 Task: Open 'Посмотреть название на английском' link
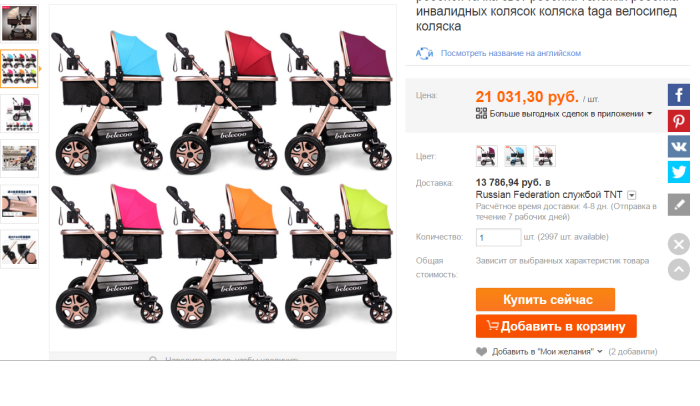[x=511, y=53]
